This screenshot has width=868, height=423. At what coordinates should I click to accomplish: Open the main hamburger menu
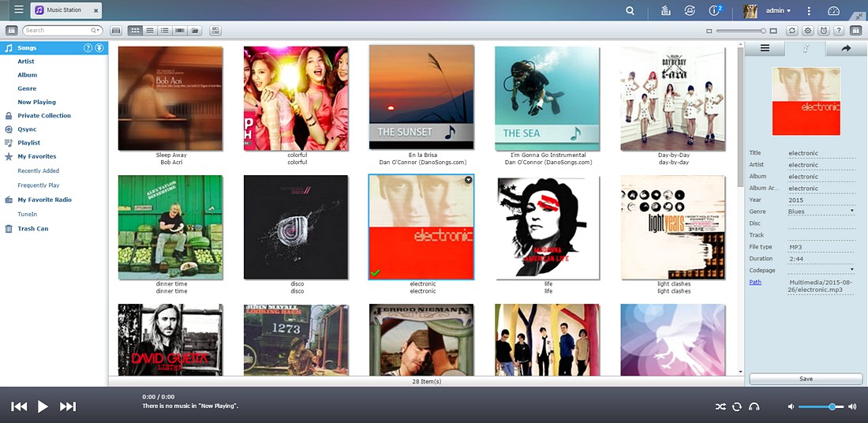pyautogui.click(x=19, y=9)
